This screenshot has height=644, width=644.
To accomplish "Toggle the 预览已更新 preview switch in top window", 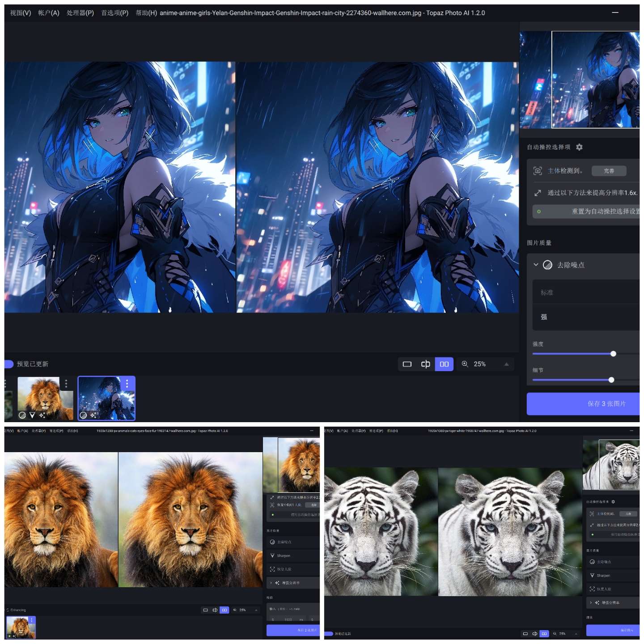I will pos(9,364).
